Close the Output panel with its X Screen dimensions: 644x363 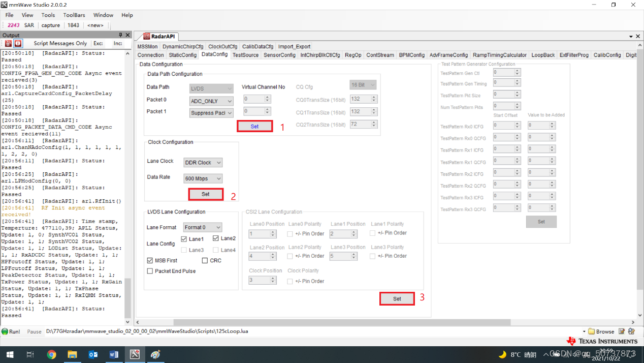coord(128,35)
